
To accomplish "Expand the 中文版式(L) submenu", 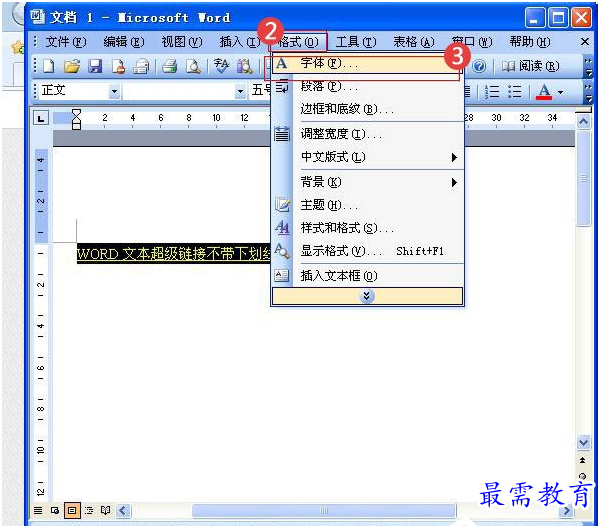I will pyautogui.click(x=367, y=157).
